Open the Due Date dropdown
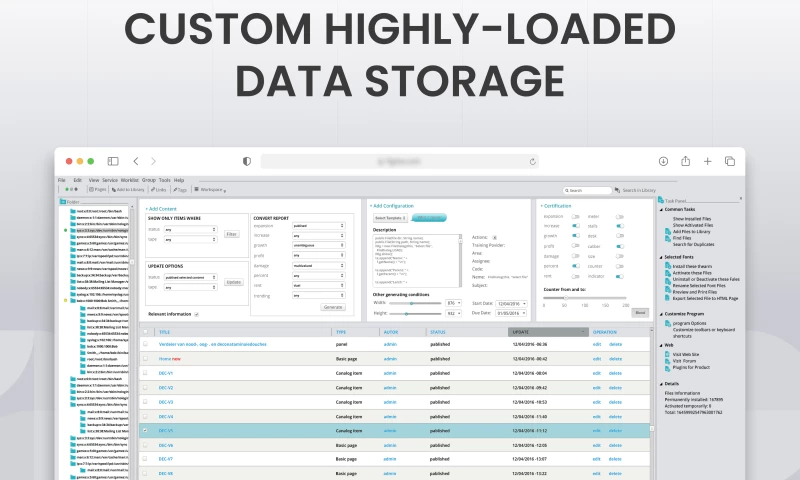 tap(511, 313)
